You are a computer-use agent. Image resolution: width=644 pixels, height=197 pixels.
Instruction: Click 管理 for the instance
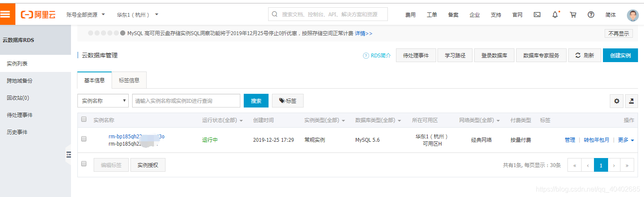(x=570, y=140)
